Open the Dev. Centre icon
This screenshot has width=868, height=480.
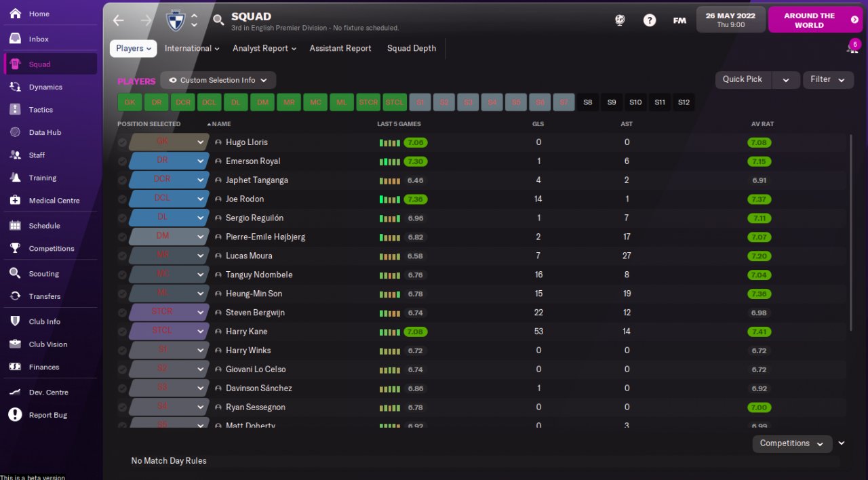(15, 393)
